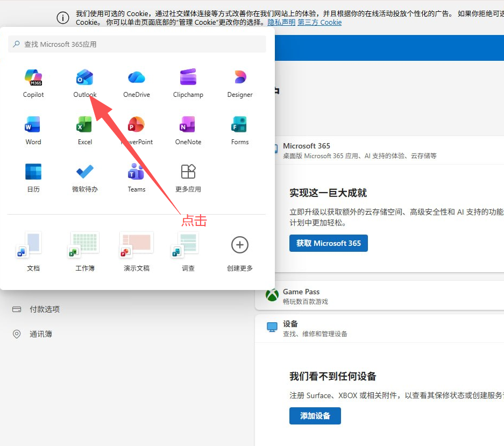Viewport: 504px width, 446px height.
Task: Click the Cookie notice info icon
Action: [63, 18]
